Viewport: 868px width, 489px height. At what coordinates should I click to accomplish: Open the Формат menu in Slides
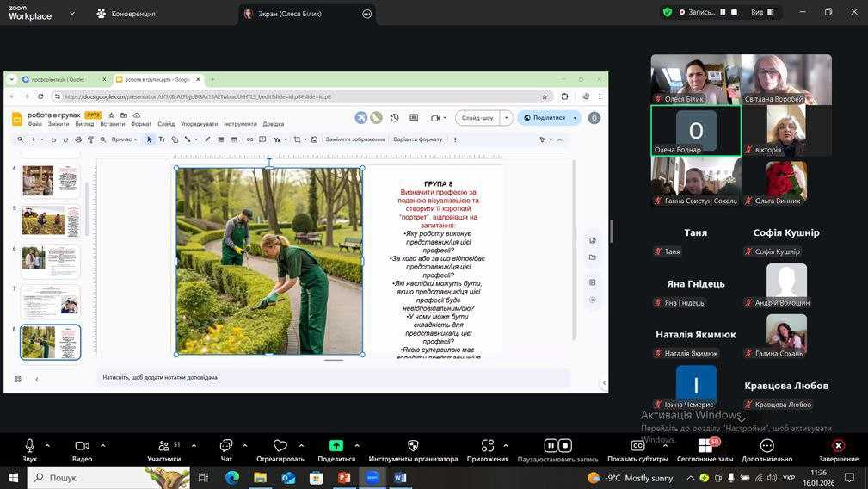(x=141, y=124)
